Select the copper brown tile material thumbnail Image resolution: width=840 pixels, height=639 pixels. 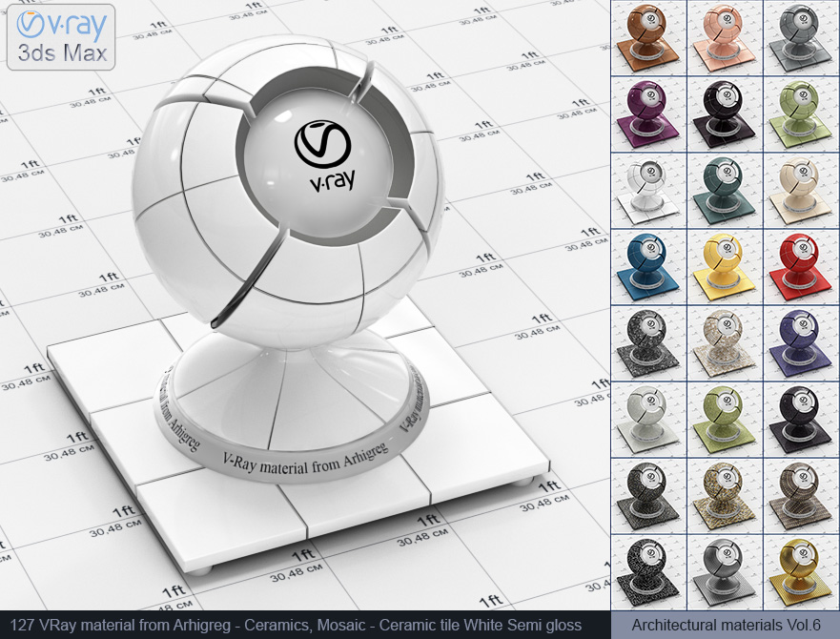pyautogui.click(x=648, y=37)
